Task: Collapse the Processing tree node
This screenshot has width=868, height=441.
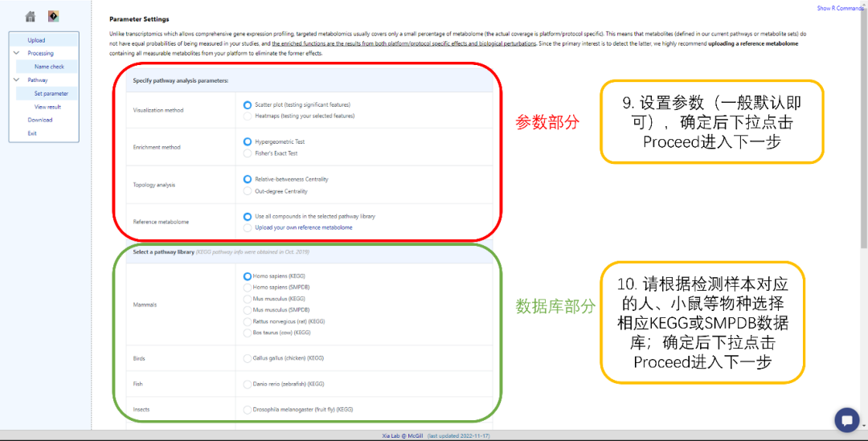Action: point(16,53)
